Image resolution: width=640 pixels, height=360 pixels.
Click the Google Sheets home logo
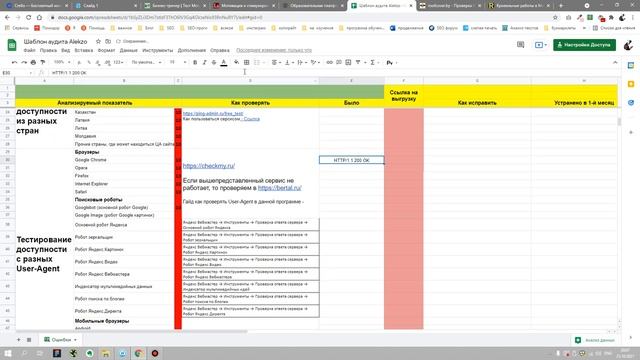(12, 45)
